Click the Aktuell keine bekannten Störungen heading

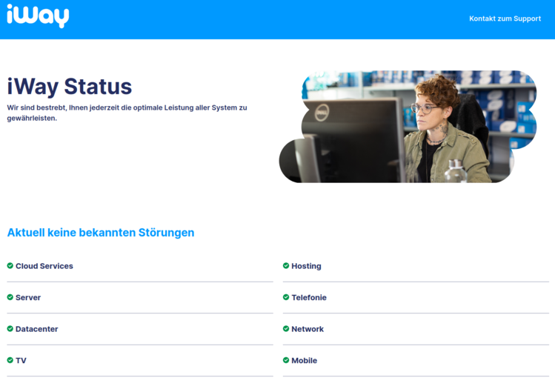101,233
